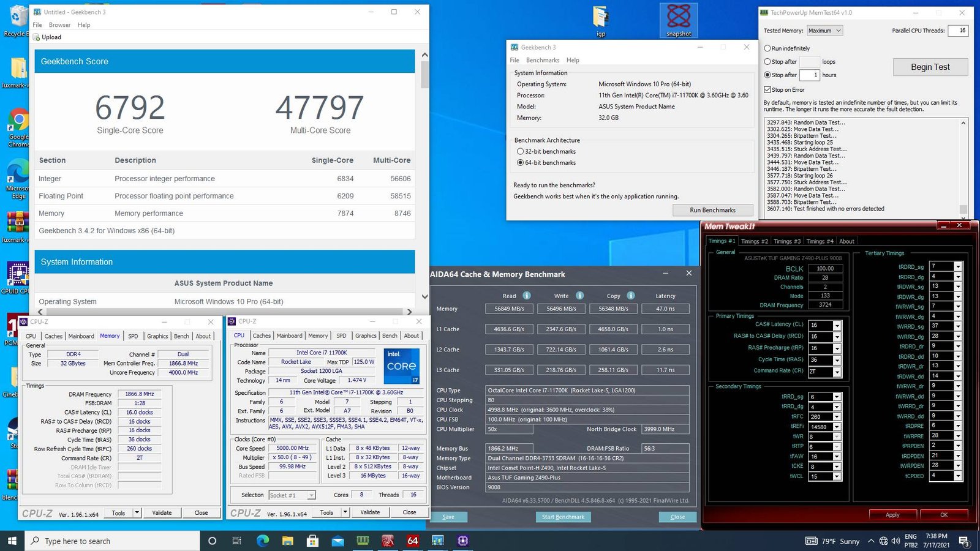Open the Socket #1 selection dropdown
The height and width of the screenshot is (551, 980).
[292, 495]
